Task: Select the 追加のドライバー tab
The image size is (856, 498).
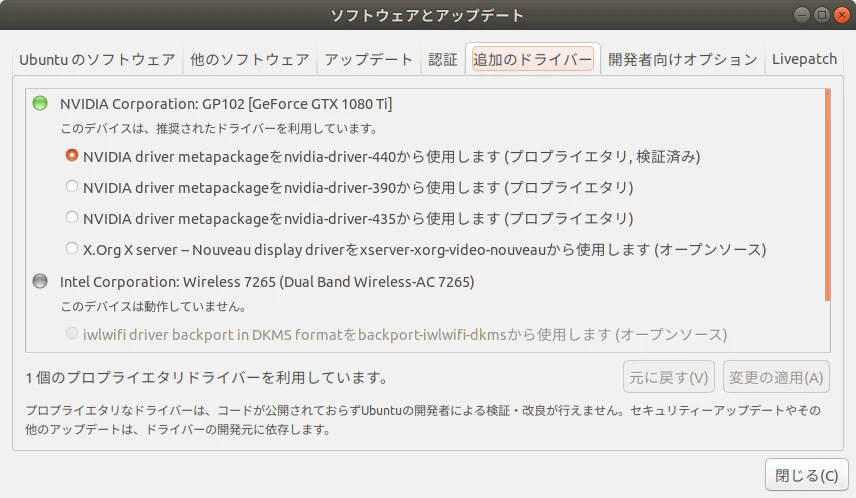Action: [x=533, y=58]
